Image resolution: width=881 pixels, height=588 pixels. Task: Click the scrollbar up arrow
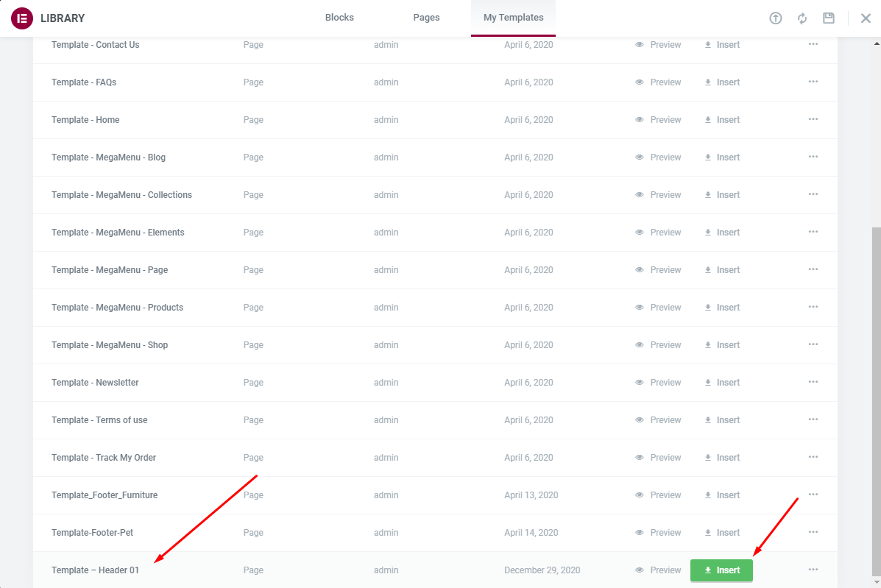pos(877,43)
